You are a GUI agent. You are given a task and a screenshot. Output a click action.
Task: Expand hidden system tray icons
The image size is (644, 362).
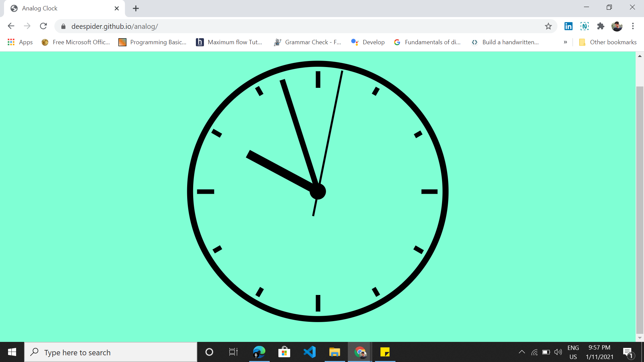(x=522, y=352)
